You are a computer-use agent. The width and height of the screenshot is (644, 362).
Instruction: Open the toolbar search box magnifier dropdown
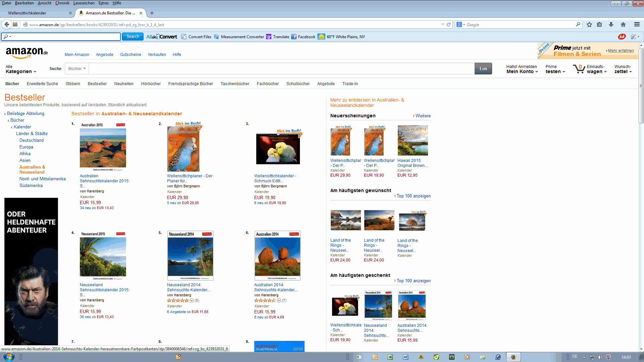tap(7, 37)
